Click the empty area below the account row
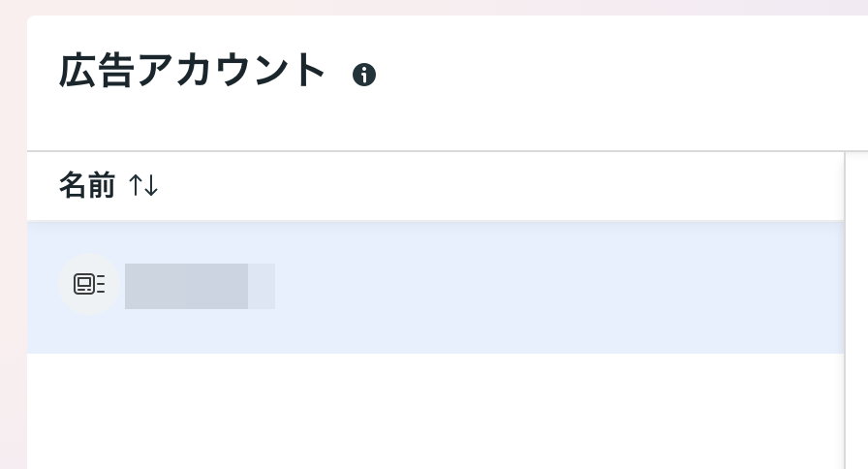The width and height of the screenshot is (868, 469). pyautogui.click(x=436, y=411)
